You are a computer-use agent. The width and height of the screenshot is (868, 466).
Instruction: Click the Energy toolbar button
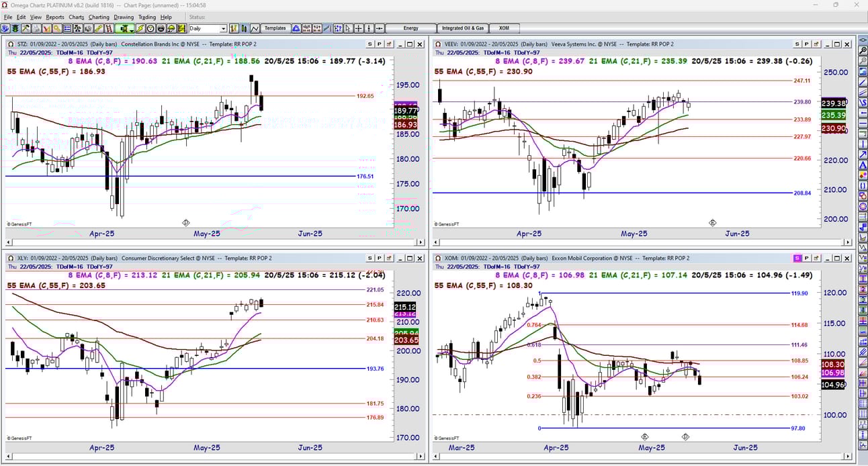click(411, 28)
